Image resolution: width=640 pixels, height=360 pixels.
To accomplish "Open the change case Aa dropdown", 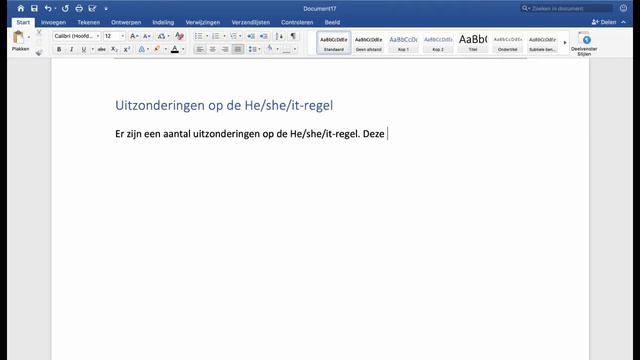I will pyautogui.click(x=163, y=36).
